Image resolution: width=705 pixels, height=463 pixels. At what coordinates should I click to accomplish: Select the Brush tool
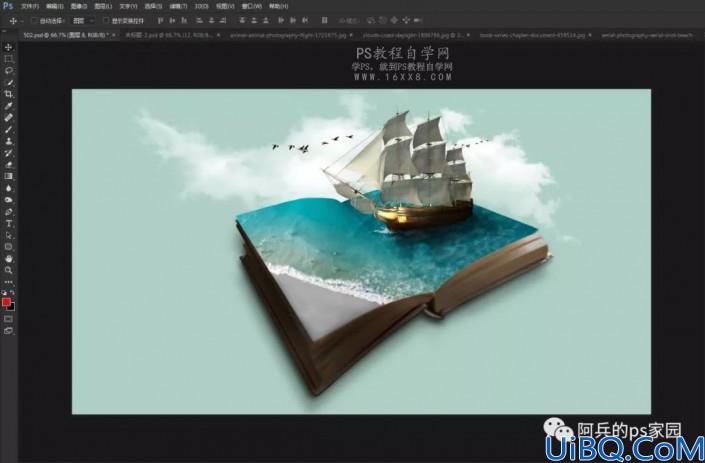(8, 129)
